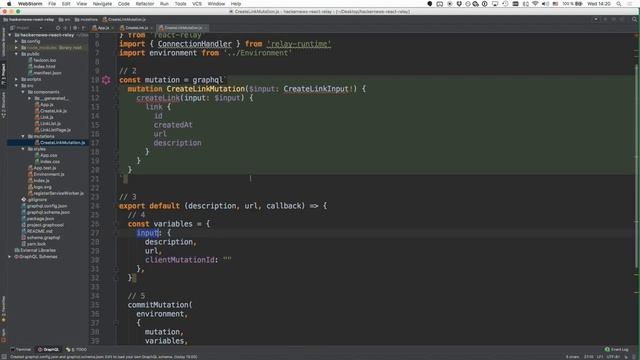
Task: Open Search Everywhere magnifier in WebStorm toolbar
Action: pos(634,19)
